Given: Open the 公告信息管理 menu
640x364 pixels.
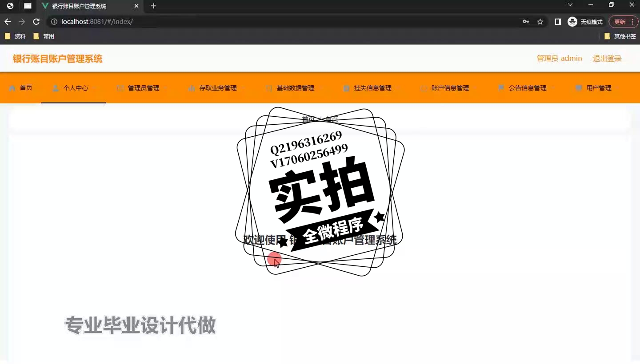Looking at the screenshot, I should (x=526, y=88).
